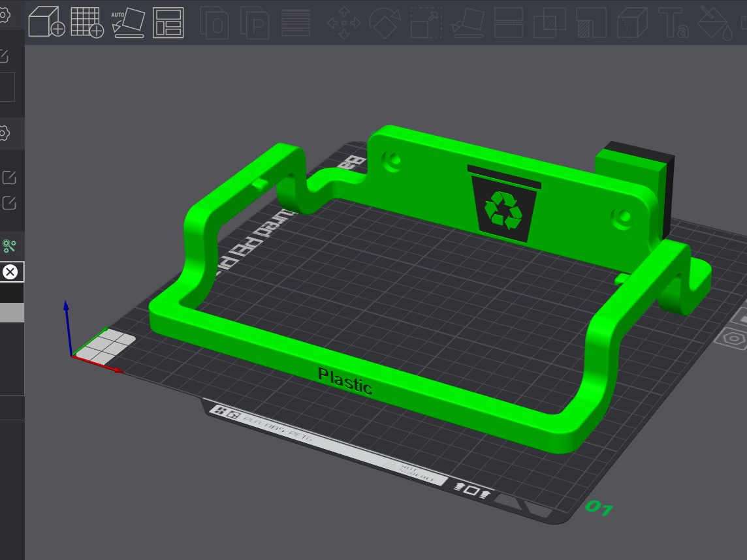Click the embossed "Plastic" text on model
Viewport: 747px width, 560px height.
(x=345, y=381)
